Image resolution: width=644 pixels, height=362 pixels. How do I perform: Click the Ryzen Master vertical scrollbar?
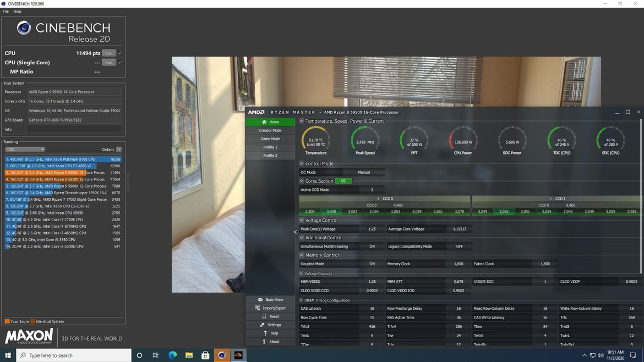(640, 197)
